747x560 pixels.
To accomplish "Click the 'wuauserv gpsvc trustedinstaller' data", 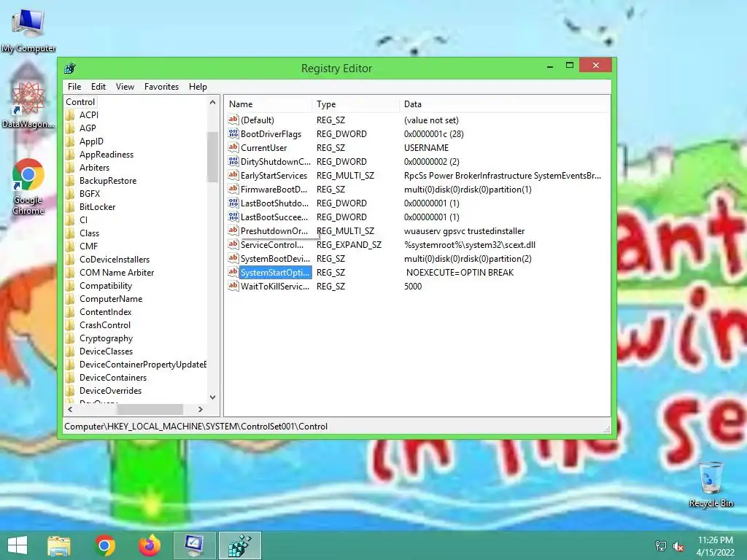I will [464, 231].
